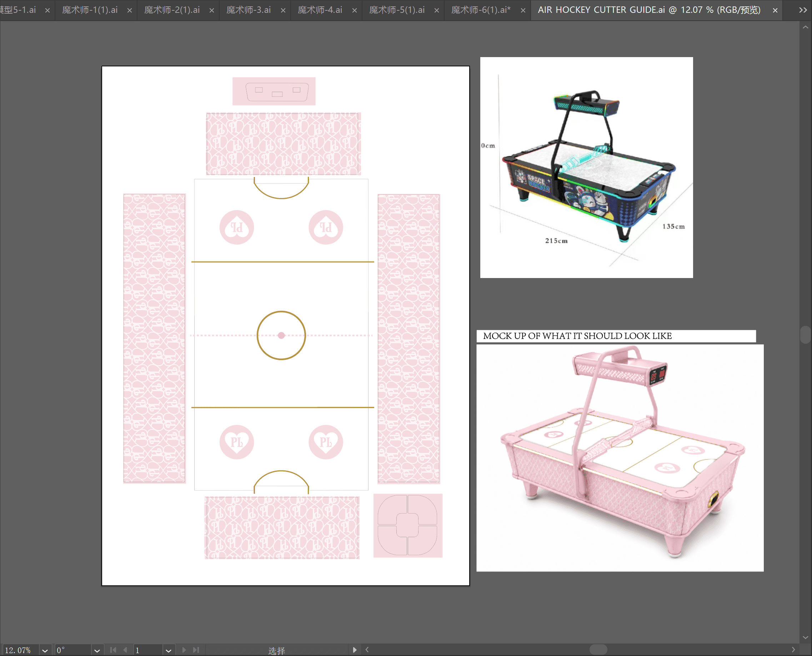Open status bar options play arrow
The height and width of the screenshot is (656, 812).
pos(355,650)
